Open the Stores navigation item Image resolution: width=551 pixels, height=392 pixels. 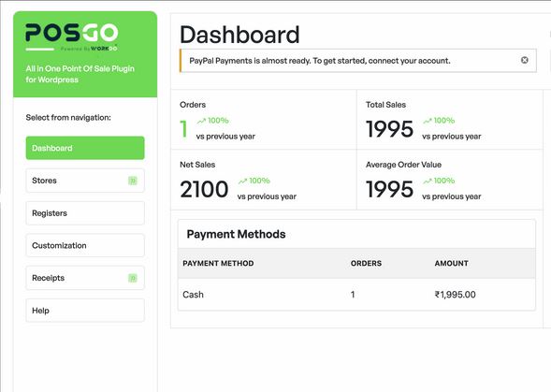click(x=85, y=181)
